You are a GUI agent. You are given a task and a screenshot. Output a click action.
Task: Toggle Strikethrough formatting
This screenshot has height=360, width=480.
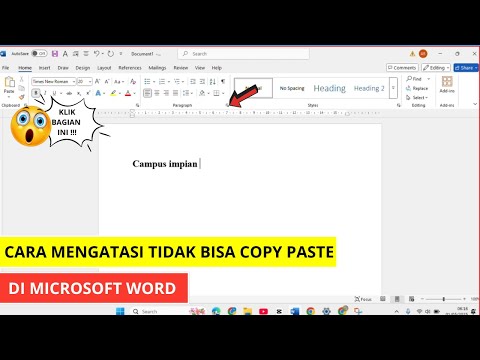point(69,93)
